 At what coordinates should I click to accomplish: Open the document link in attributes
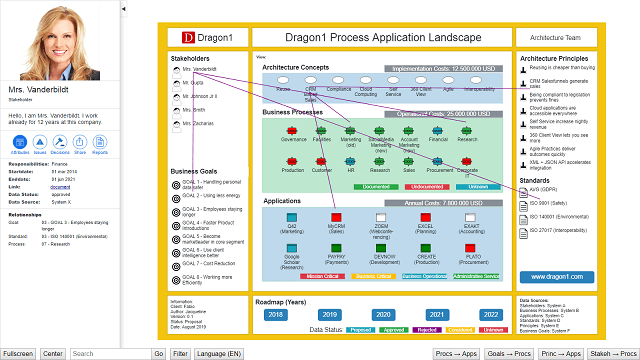(60, 187)
